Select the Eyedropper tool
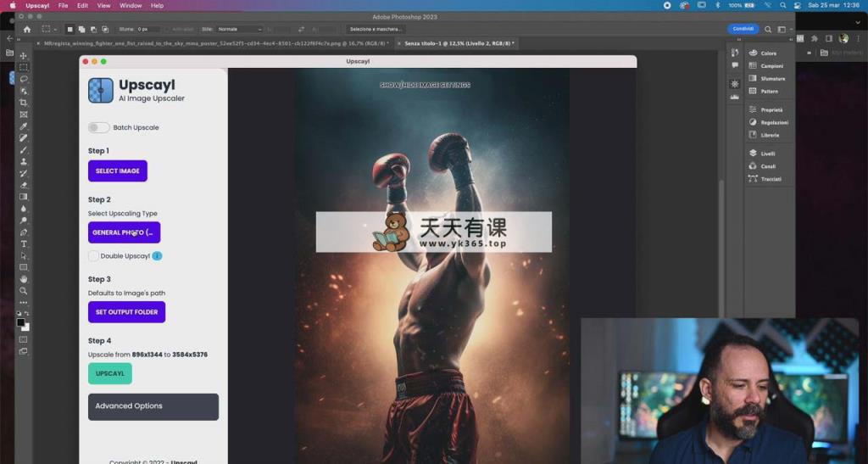868x464 pixels. tap(23, 126)
